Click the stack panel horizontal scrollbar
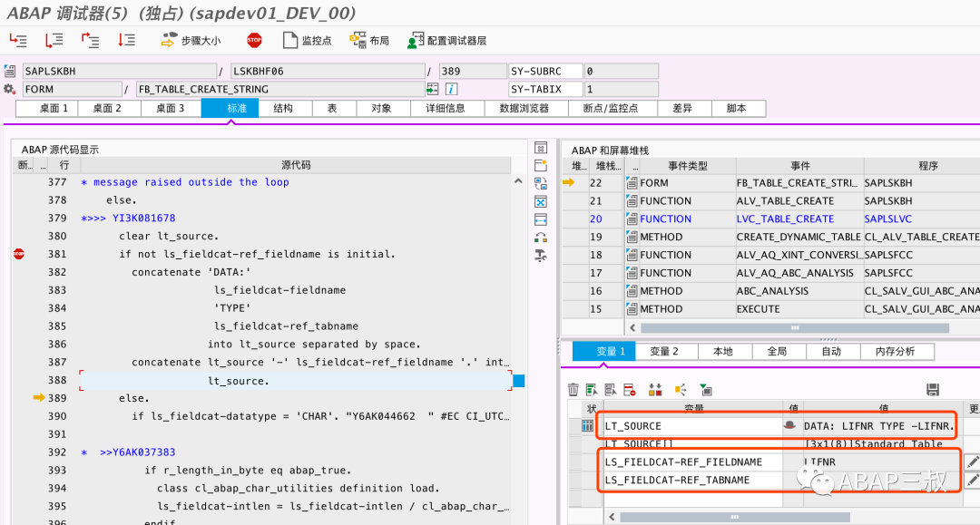This screenshot has width=980, height=525. pyautogui.click(x=794, y=327)
